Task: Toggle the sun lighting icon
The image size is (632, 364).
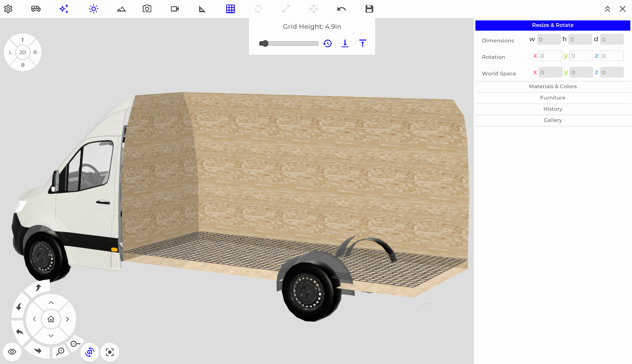Action: point(94,9)
